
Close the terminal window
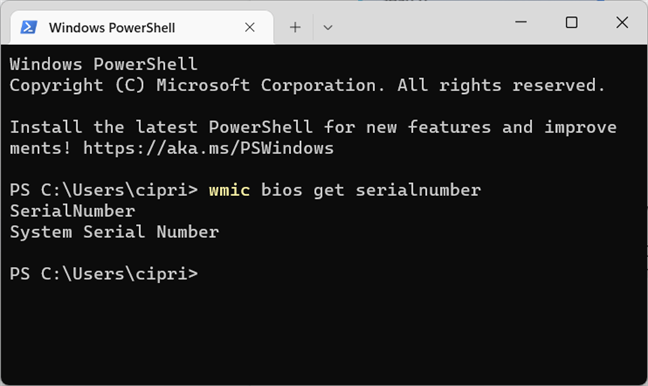tap(622, 22)
